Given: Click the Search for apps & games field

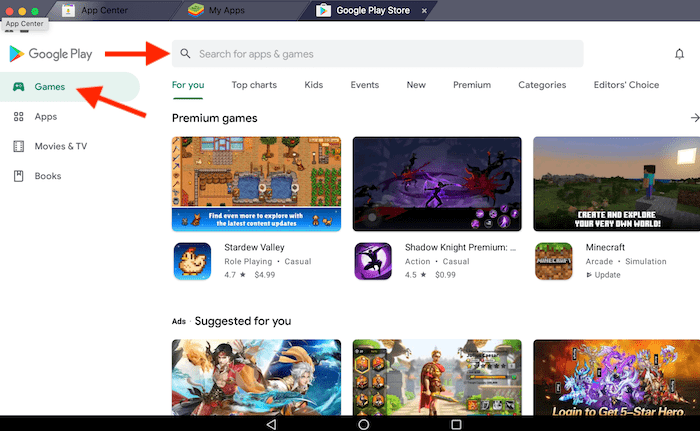Looking at the screenshot, I should pyautogui.click(x=378, y=54).
